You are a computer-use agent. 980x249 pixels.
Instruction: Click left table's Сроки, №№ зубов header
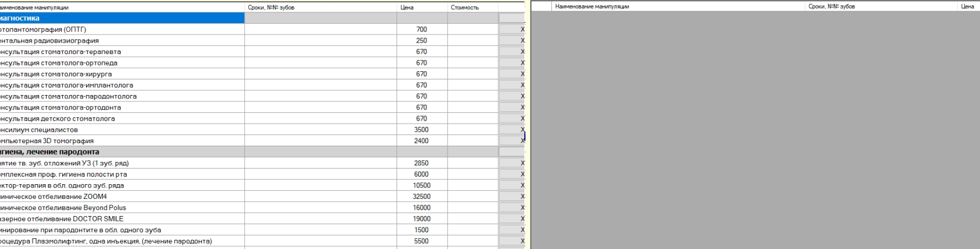(320, 8)
